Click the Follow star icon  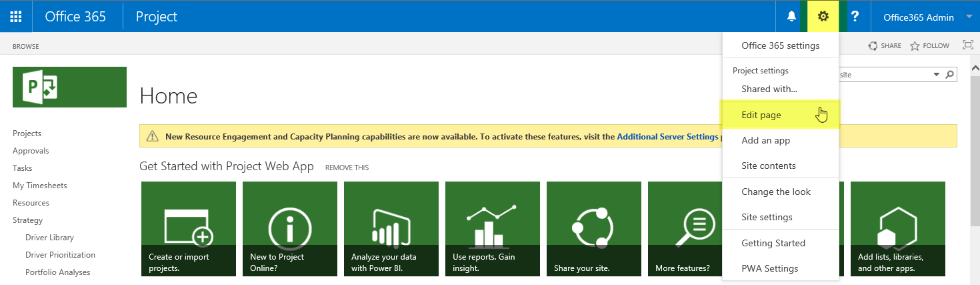915,46
